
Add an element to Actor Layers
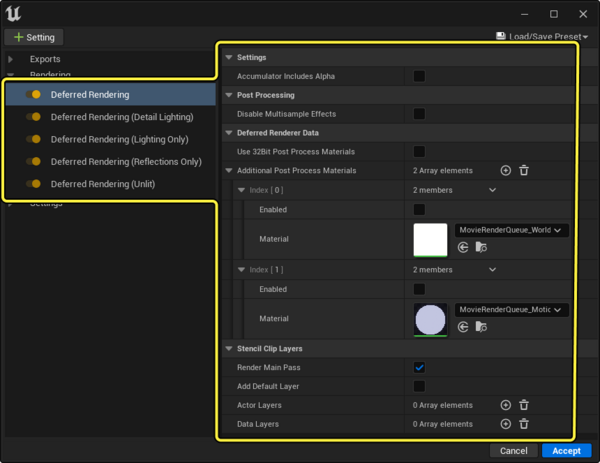point(505,405)
